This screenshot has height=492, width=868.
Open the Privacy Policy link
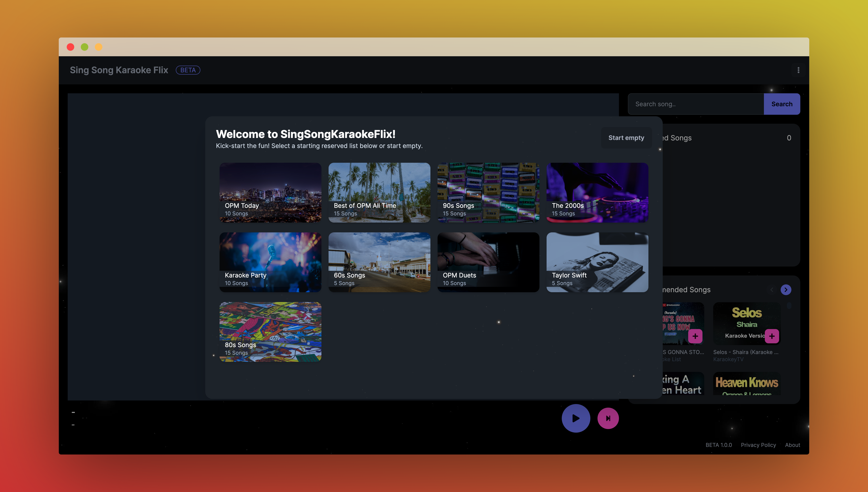(x=758, y=445)
